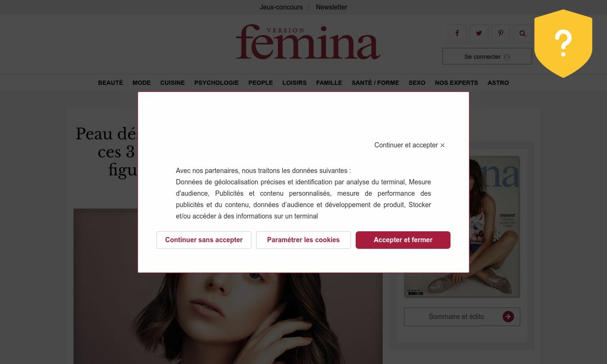The image size is (607, 364).
Task: Confirm with Accepter et fermer
Action: tap(403, 240)
